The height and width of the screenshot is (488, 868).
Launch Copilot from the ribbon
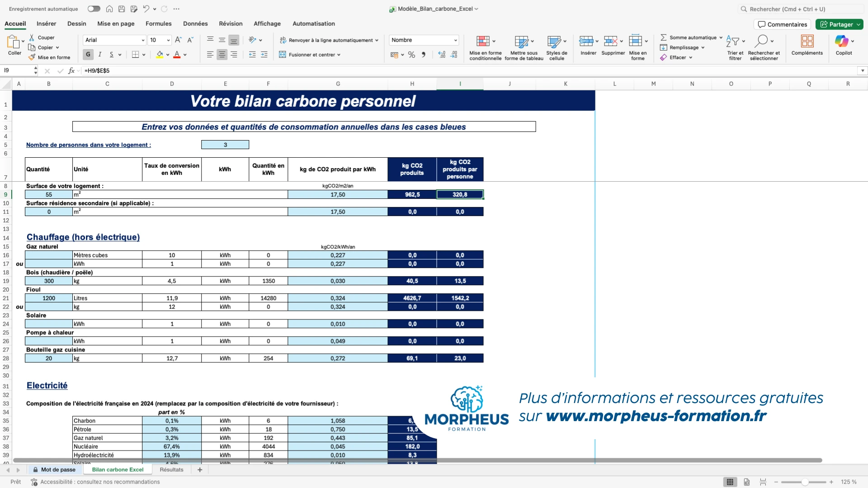[844, 45]
